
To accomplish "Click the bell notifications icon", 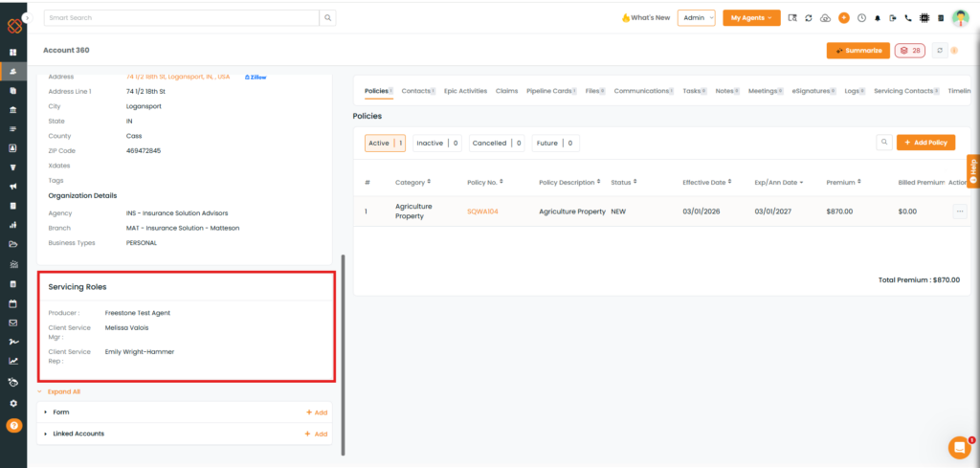I will click(x=878, y=18).
